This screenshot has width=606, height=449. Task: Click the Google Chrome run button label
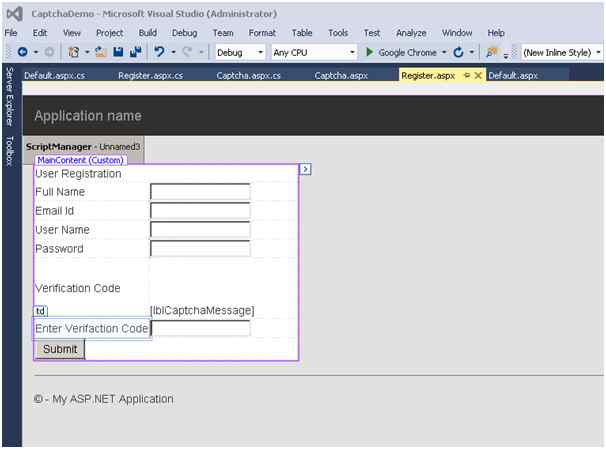[x=407, y=52]
